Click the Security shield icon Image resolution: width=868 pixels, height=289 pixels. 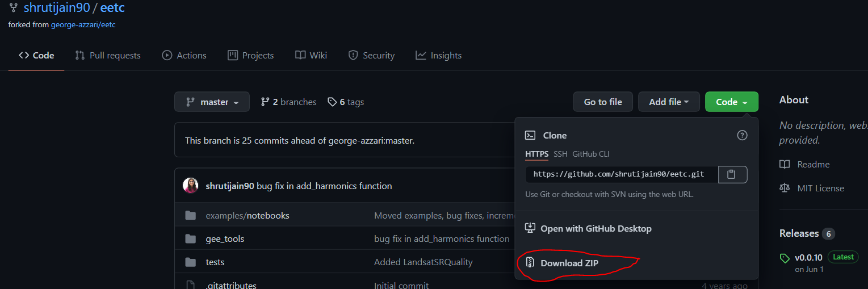(353, 55)
